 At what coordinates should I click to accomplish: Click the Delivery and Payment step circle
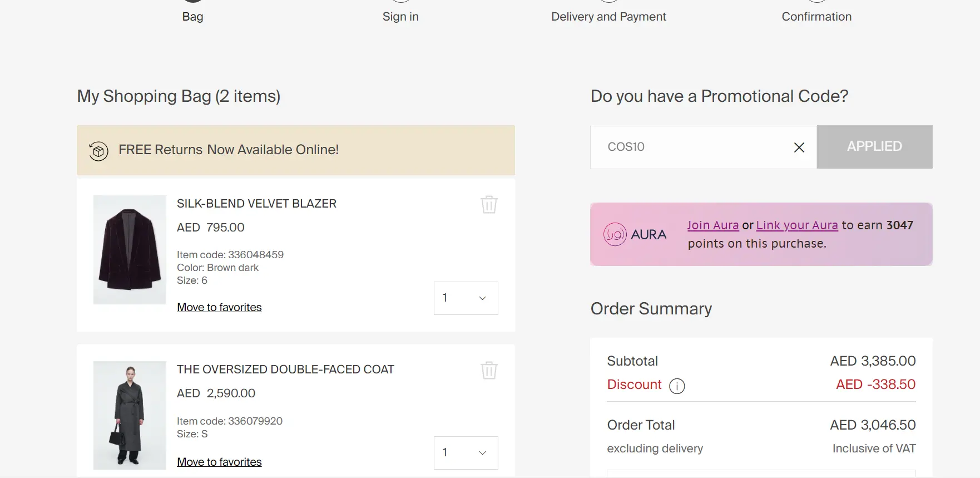[x=608, y=1]
